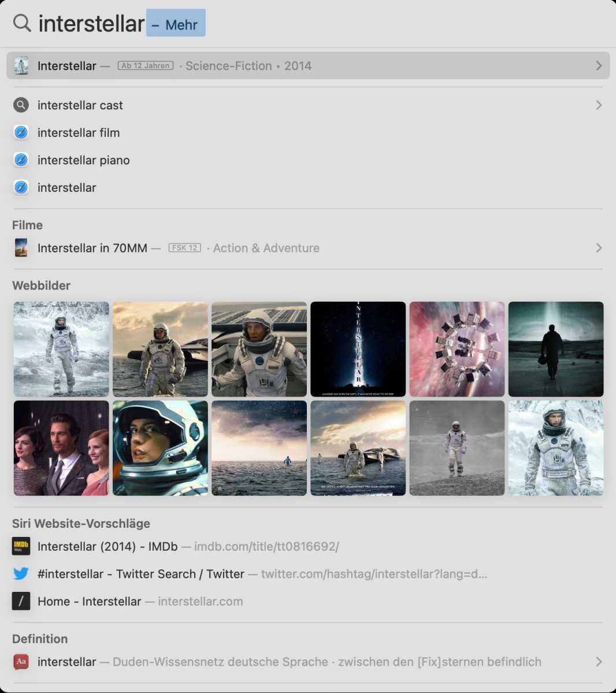Open #interstellar Twitter Search link
This screenshot has height=693, width=616.
tap(141, 574)
